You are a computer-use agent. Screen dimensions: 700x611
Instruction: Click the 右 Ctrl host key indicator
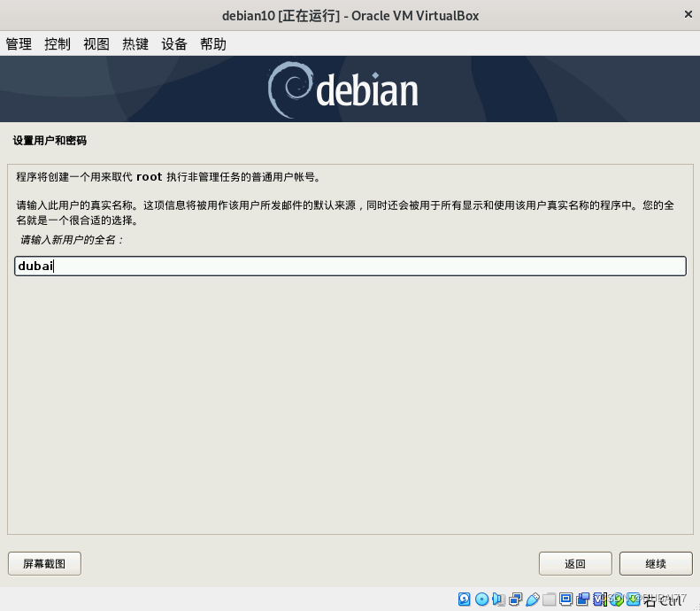tap(663, 601)
